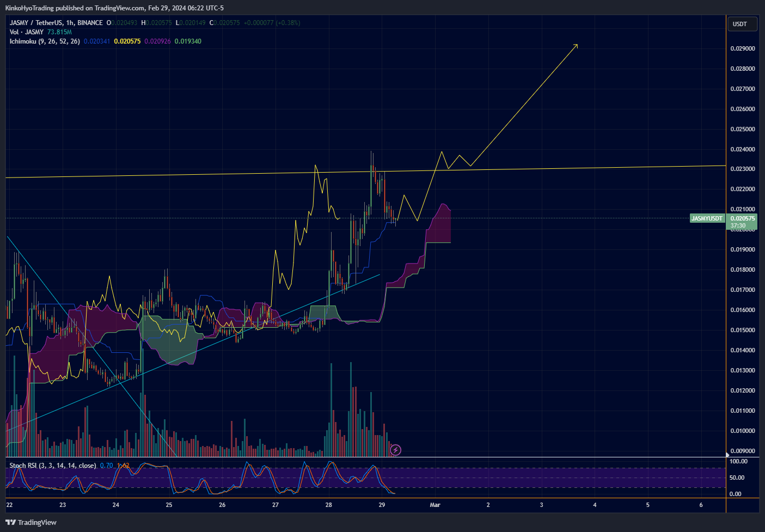Click the date label 26 on time axis
The height and width of the screenshot is (532, 765).
click(222, 505)
